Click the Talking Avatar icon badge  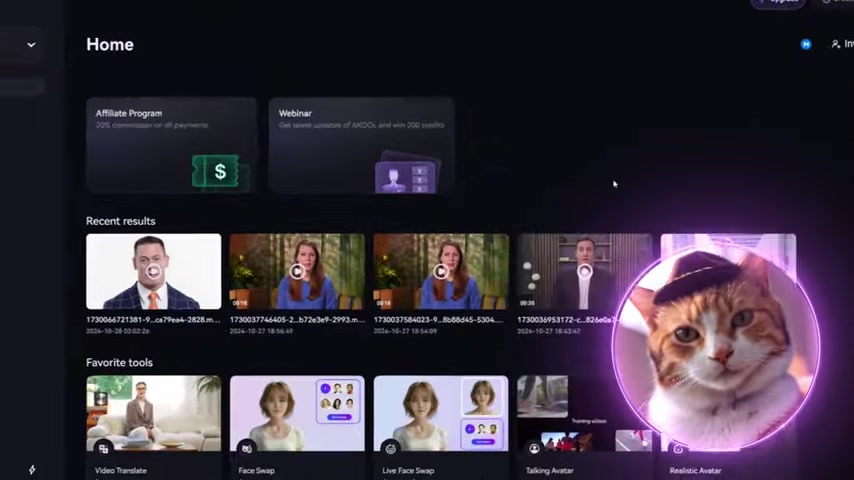534,449
